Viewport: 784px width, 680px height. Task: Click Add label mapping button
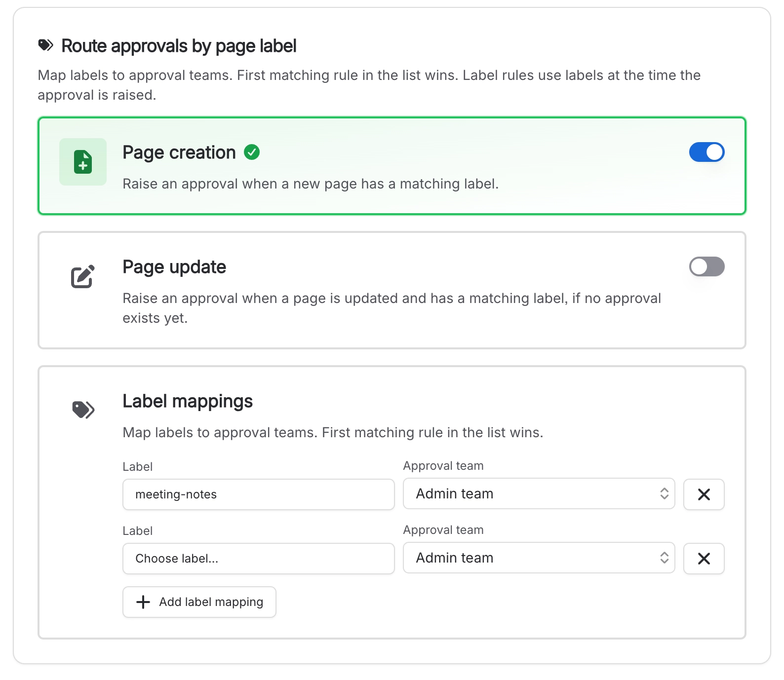pos(199,602)
